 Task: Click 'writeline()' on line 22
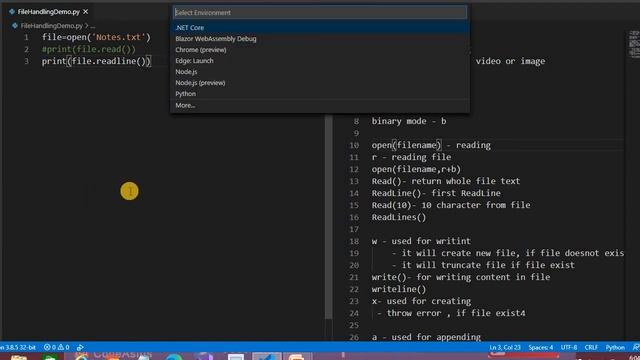click(x=399, y=289)
